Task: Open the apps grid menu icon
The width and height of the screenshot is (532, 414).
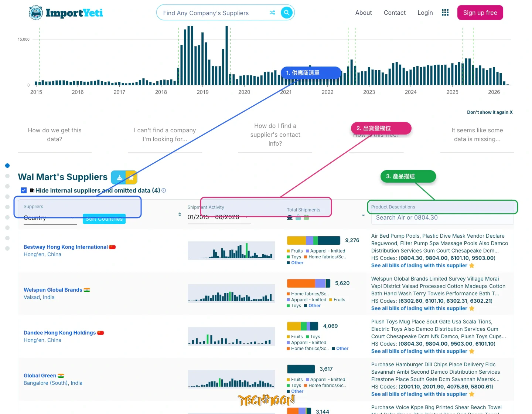Action: pyautogui.click(x=445, y=13)
